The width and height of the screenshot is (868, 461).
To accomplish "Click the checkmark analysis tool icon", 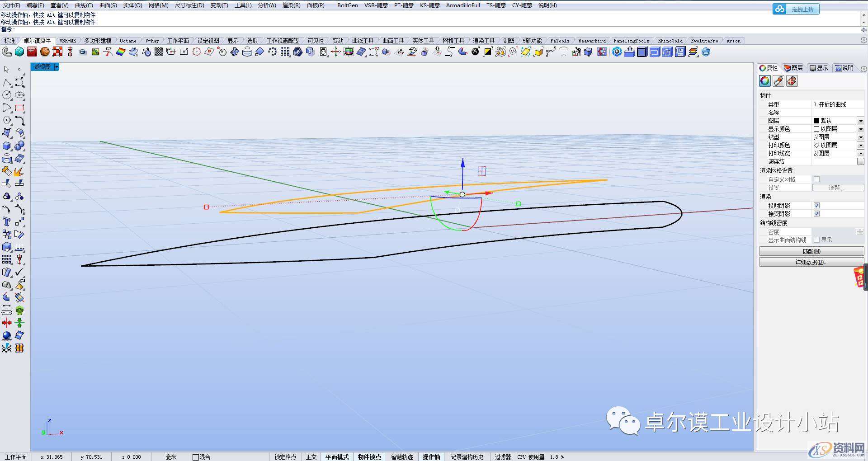I will pos(19,272).
